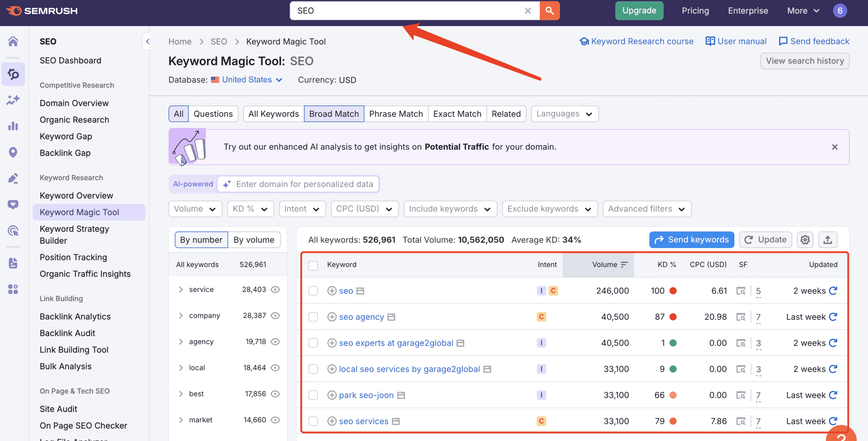Refresh the 'seo agency' row metrics
Image resolution: width=868 pixels, height=441 pixels.
(833, 317)
